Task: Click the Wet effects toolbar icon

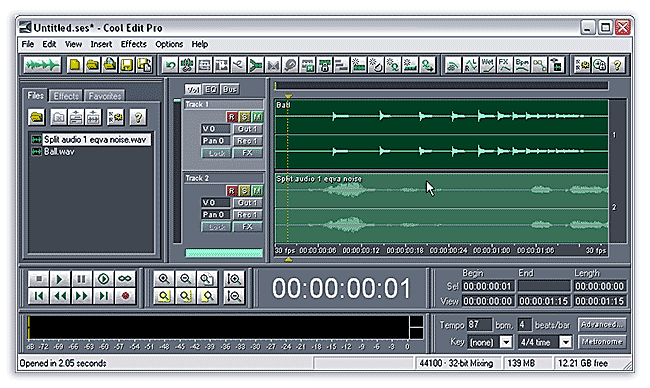Action: coord(488,65)
